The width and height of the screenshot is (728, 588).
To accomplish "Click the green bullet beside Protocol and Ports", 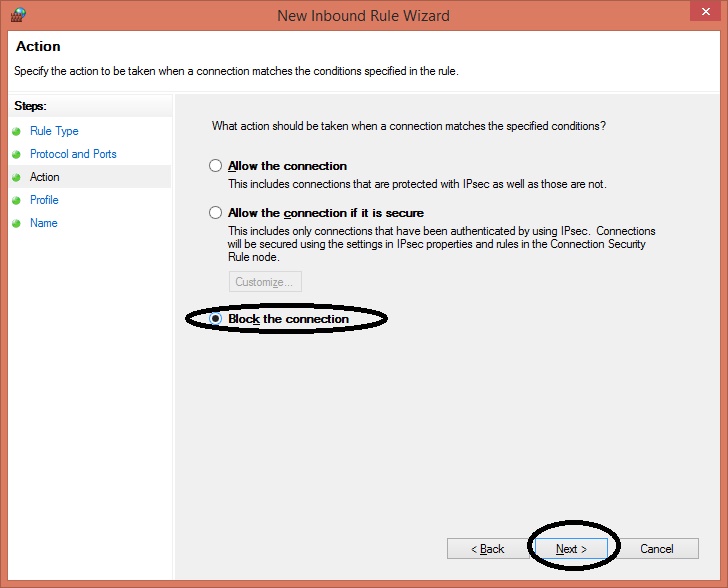I will [17, 154].
